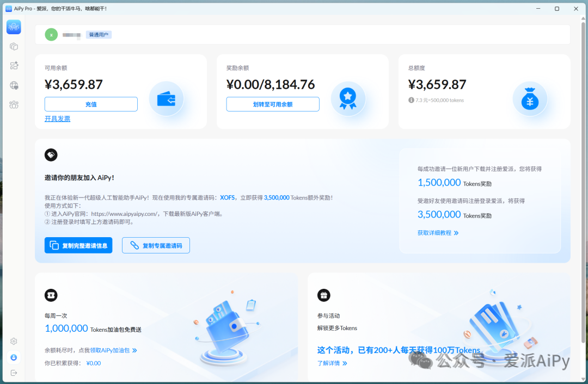Click the logout icon at sidebar bottom
This screenshot has width=588, height=384.
coord(13,373)
